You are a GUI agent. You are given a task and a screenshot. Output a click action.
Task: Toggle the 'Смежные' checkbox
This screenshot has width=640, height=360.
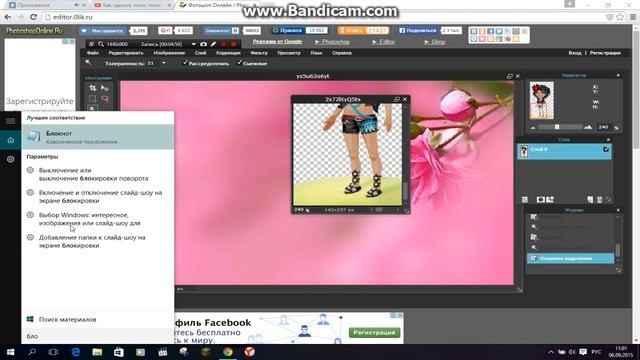239,62
